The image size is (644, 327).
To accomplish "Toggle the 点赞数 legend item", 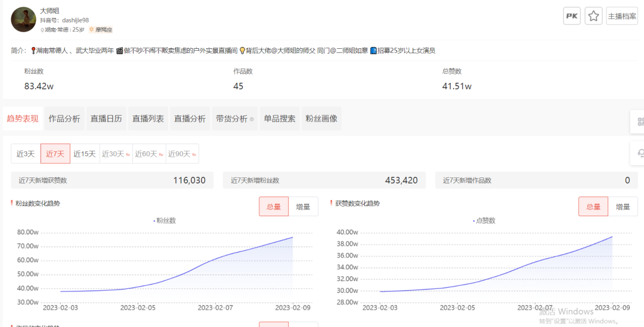I will 484,220.
